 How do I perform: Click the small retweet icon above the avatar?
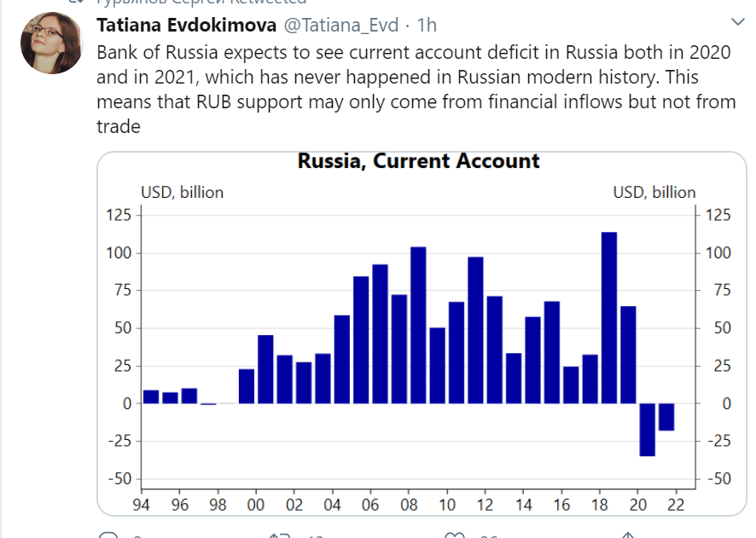click(x=77, y=2)
